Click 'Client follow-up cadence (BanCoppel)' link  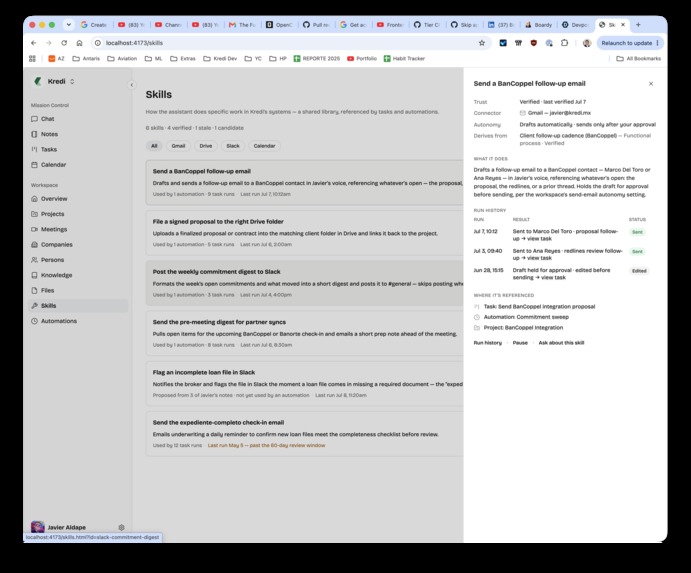(x=568, y=136)
